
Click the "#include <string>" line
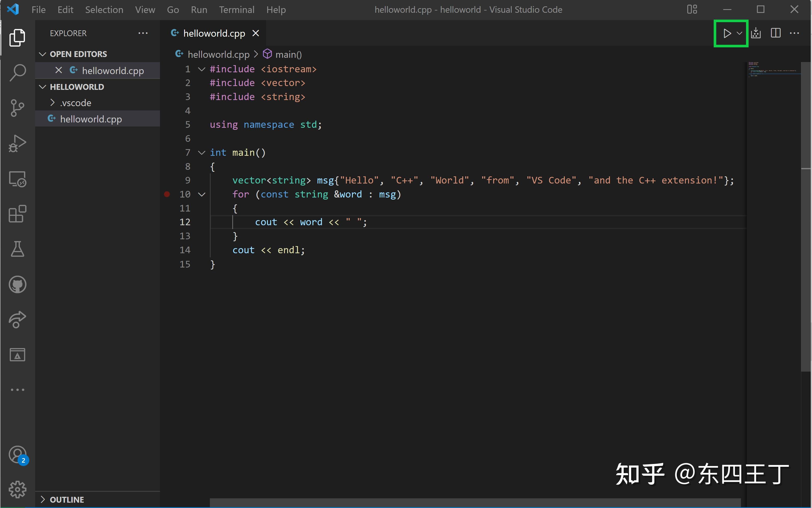[x=258, y=97]
